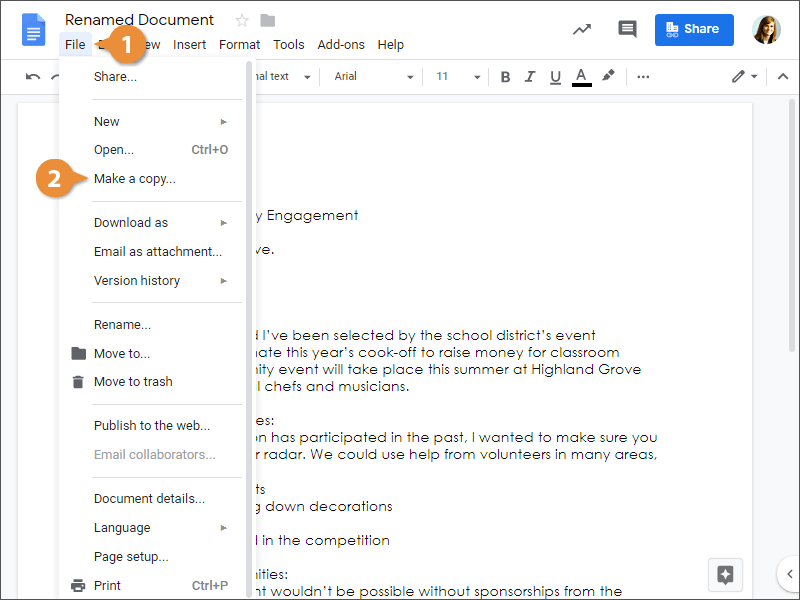Viewport: 800px width, 600px height.
Task: Open the Add-ons menu
Action: coord(341,45)
